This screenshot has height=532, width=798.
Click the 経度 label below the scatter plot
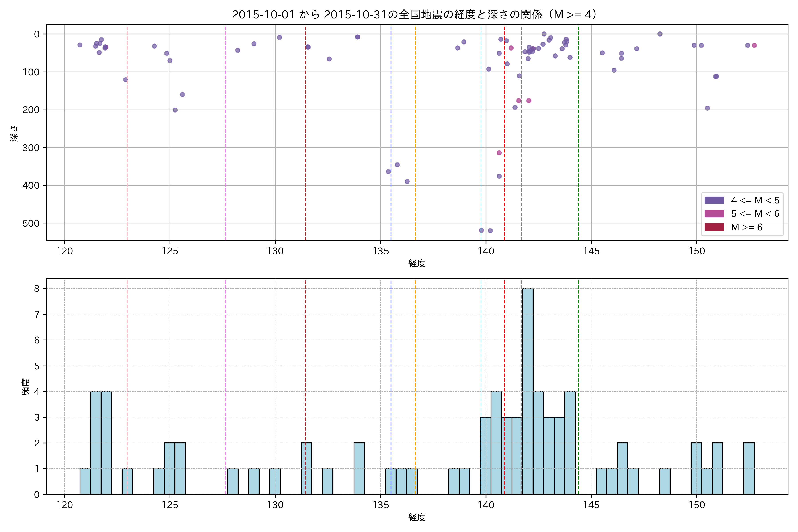[417, 263]
